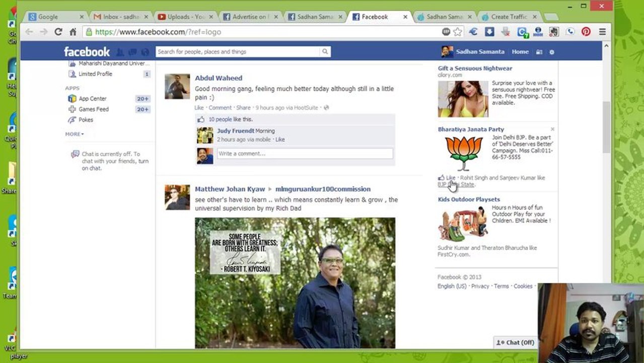
Task: Click the Facebook logo in the header
Action: click(87, 51)
